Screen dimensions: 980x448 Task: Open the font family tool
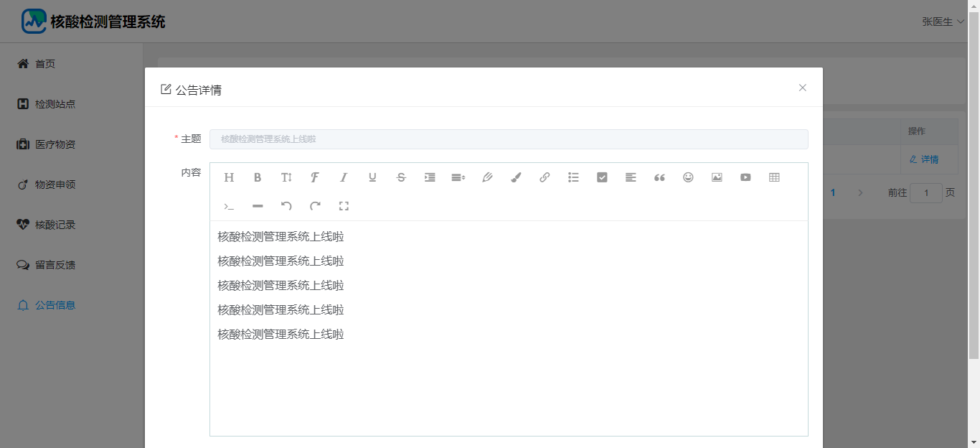coord(315,177)
